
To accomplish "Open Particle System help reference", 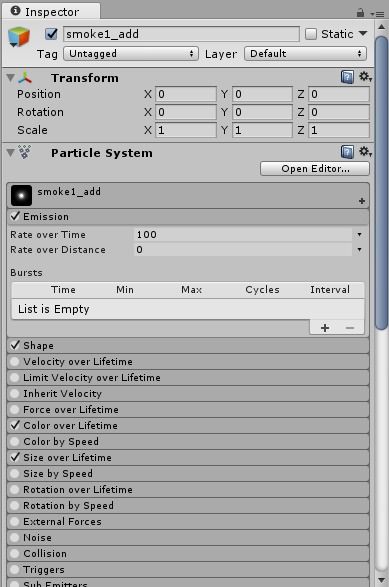I will [347, 152].
